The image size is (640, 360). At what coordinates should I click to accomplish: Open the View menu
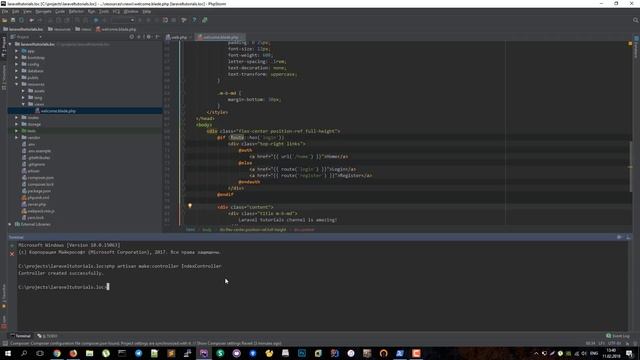point(27,11)
